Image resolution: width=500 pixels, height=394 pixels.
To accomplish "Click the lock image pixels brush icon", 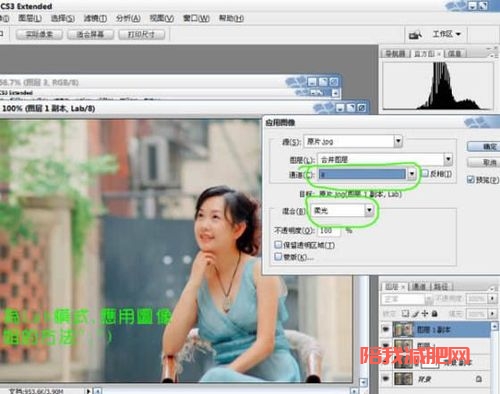I will (x=415, y=314).
